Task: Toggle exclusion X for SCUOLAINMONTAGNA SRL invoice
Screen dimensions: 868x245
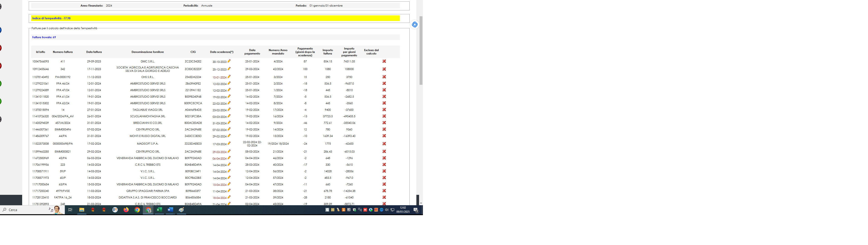Action: tap(384, 116)
